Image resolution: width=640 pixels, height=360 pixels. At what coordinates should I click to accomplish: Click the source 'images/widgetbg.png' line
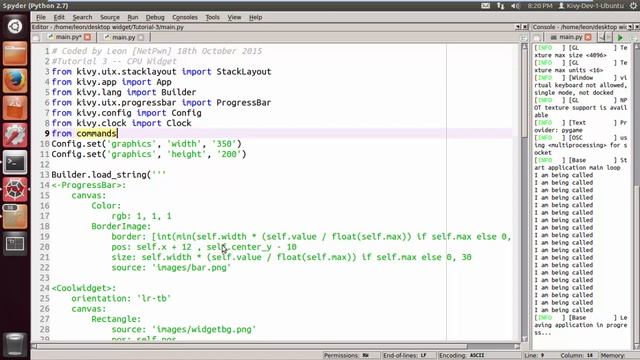pos(184,329)
